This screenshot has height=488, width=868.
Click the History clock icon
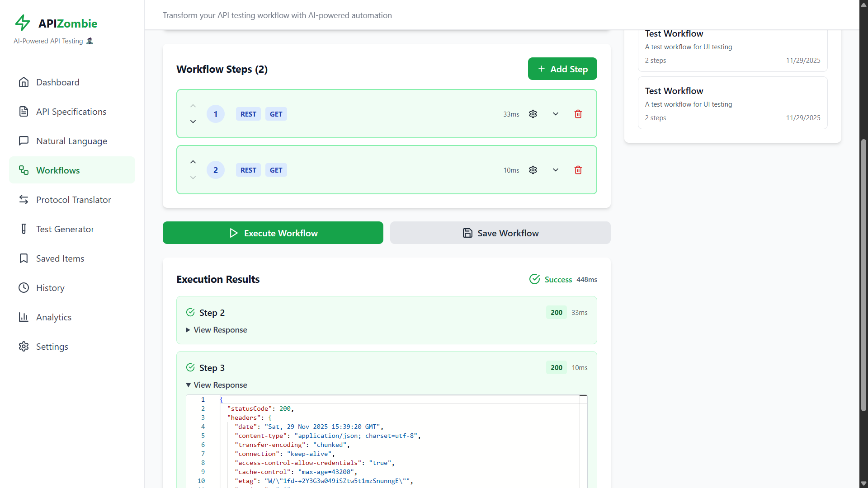(x=24, y=288)
